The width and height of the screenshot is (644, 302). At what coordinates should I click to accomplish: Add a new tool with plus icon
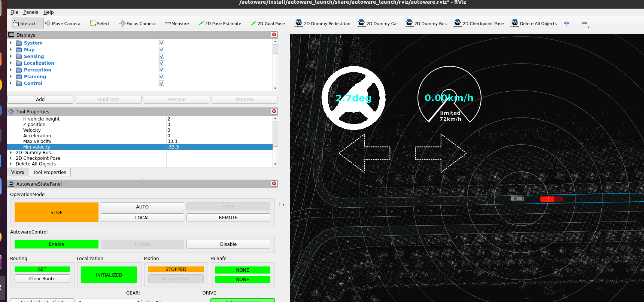(x=566, y=23)
